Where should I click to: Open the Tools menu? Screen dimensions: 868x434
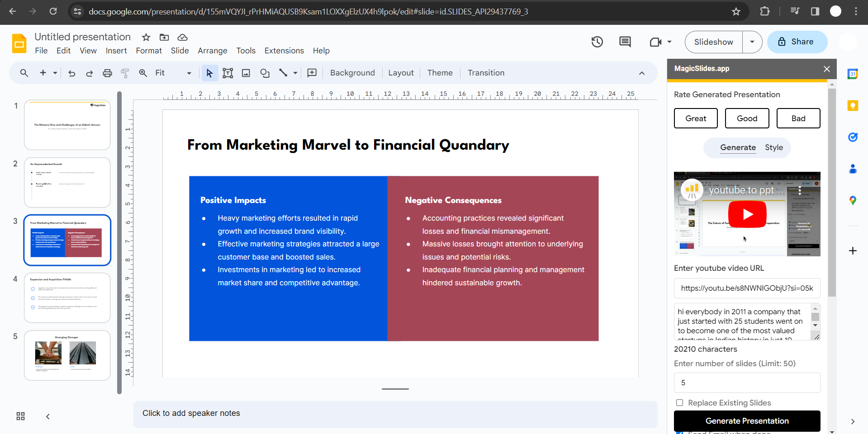pos(246,51)
